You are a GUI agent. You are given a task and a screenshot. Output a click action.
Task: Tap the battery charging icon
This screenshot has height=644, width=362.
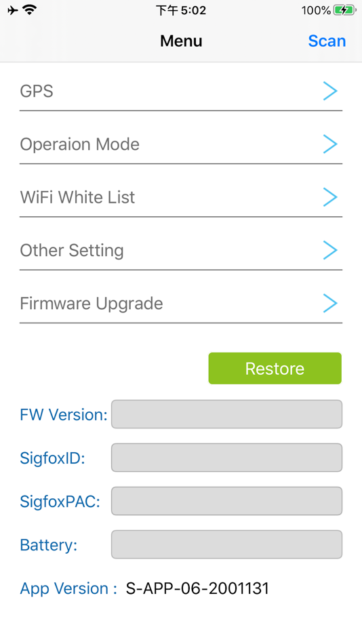point(345,10)
